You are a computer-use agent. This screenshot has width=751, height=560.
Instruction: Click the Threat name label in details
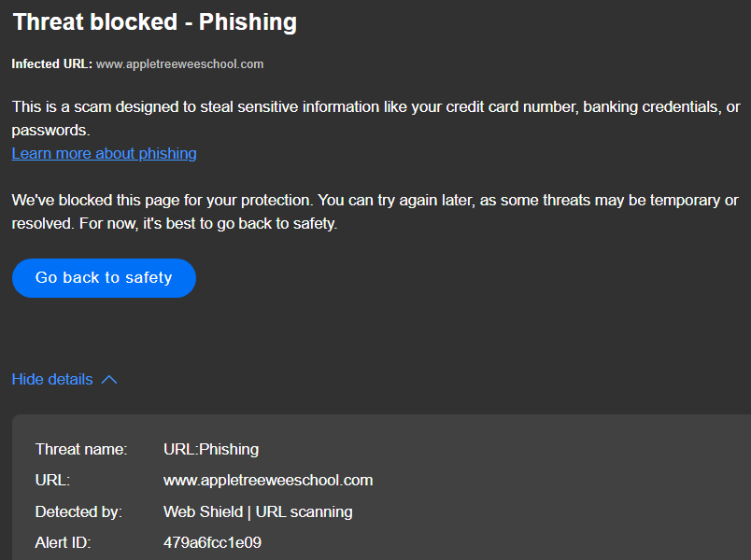tap(81, 449)
